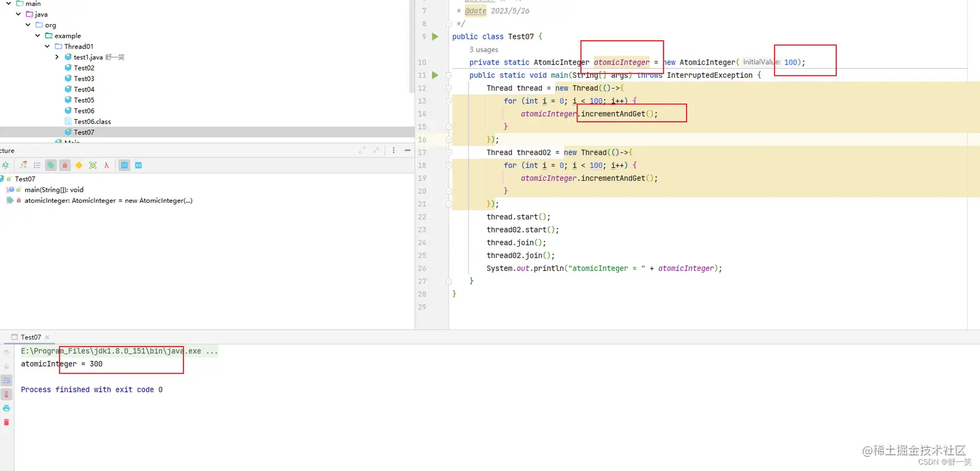Collapse the Thread01 package node
The height and width of the screenshot is (471, 980).
click(x=48, y=46)
